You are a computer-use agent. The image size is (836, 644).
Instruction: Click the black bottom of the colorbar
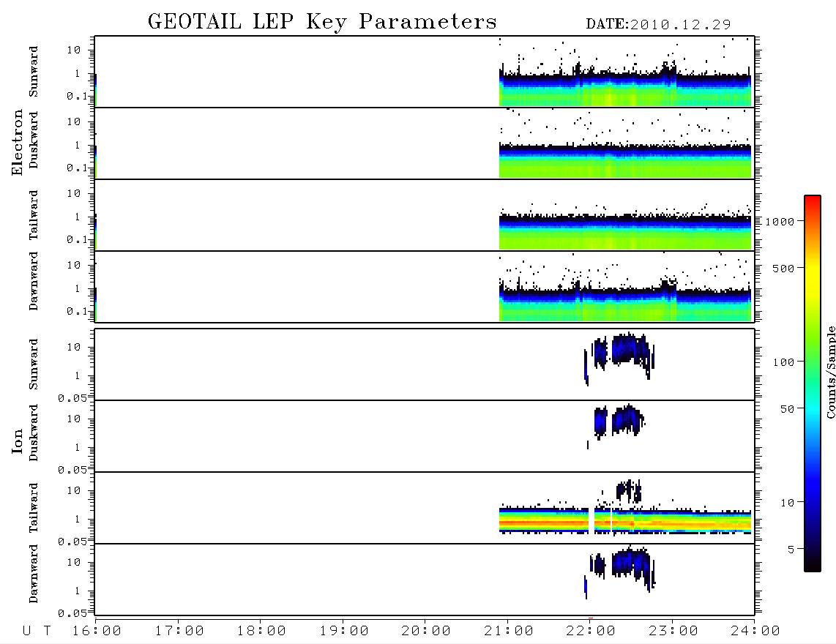(813, 564)
